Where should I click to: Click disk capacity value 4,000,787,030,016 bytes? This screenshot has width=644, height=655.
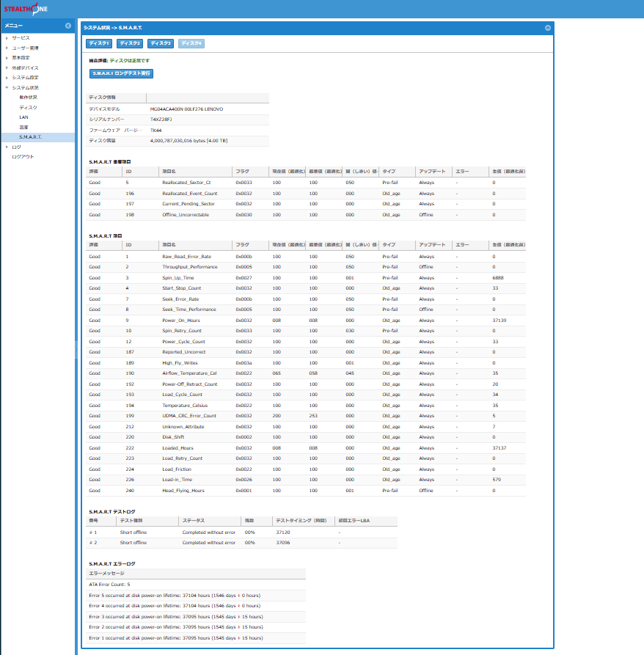189,141
